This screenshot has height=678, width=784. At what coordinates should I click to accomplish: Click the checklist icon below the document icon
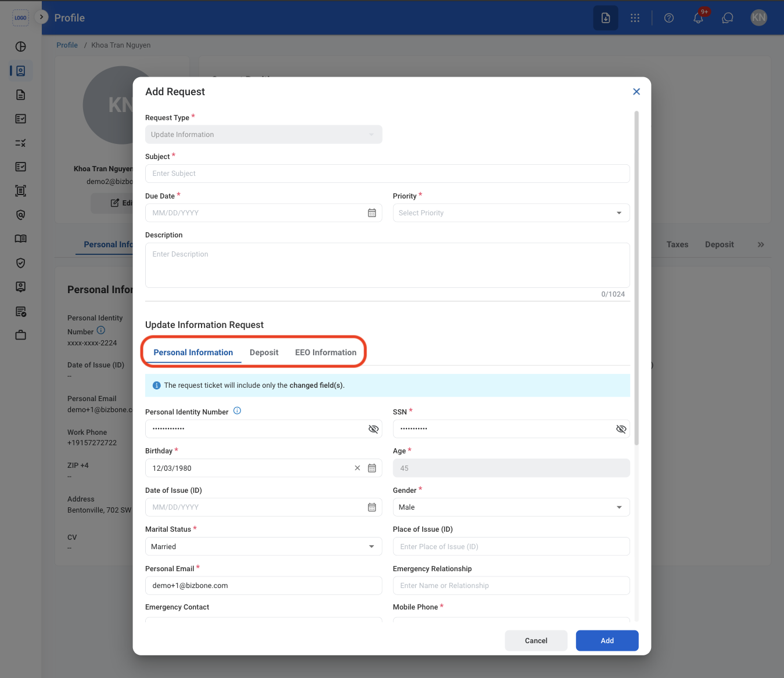click(x=21, y=119)
